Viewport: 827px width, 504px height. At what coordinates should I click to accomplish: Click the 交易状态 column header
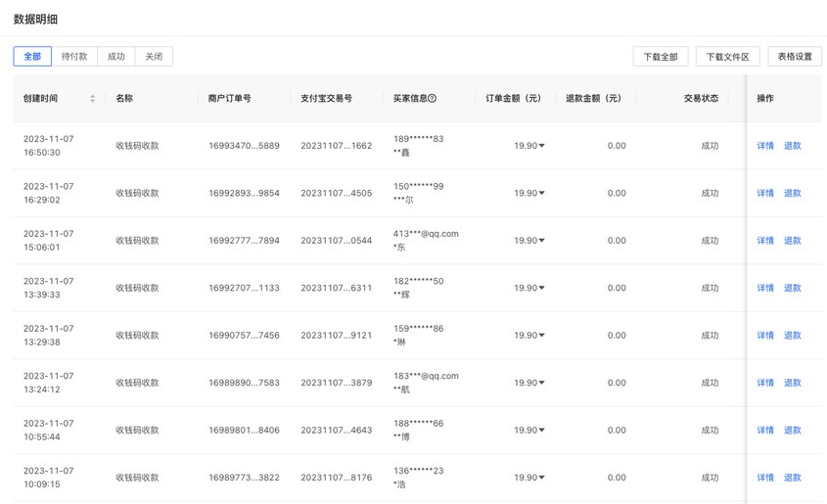[x=701, y=98]
